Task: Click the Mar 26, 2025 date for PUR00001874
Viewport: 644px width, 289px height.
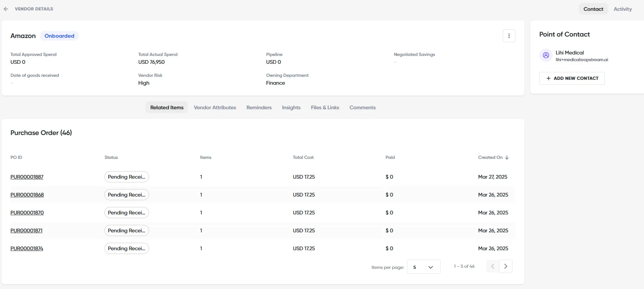Action: coord(493,248)
